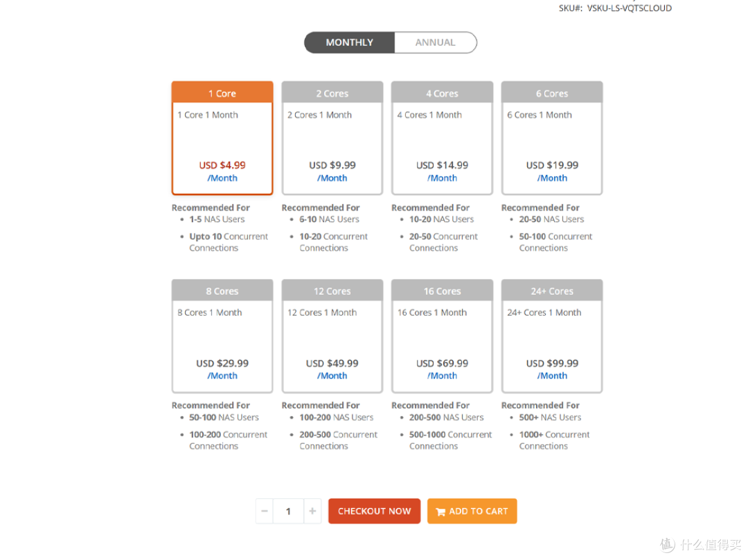
Task: Switch billing to ANNUAL
Action: 436,42
